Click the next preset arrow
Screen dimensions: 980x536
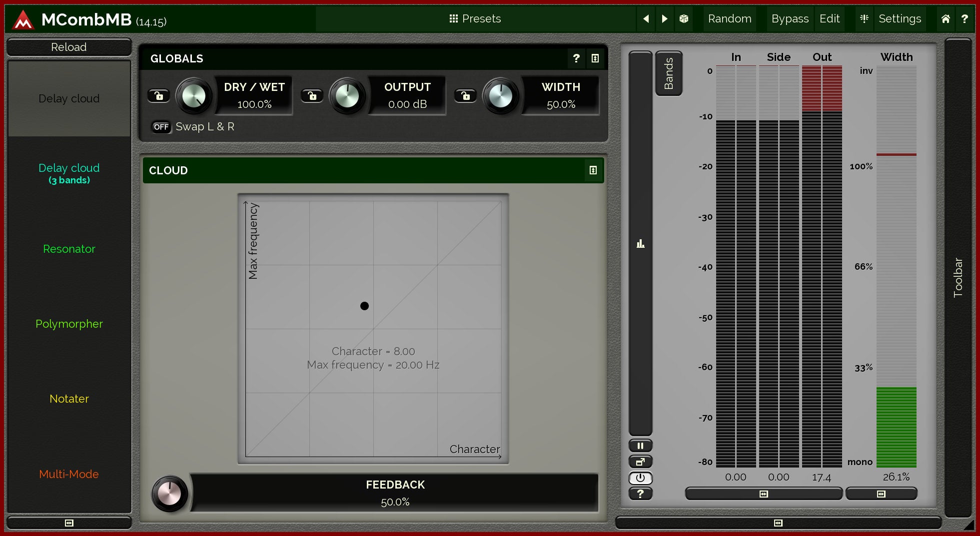(665, 19)
